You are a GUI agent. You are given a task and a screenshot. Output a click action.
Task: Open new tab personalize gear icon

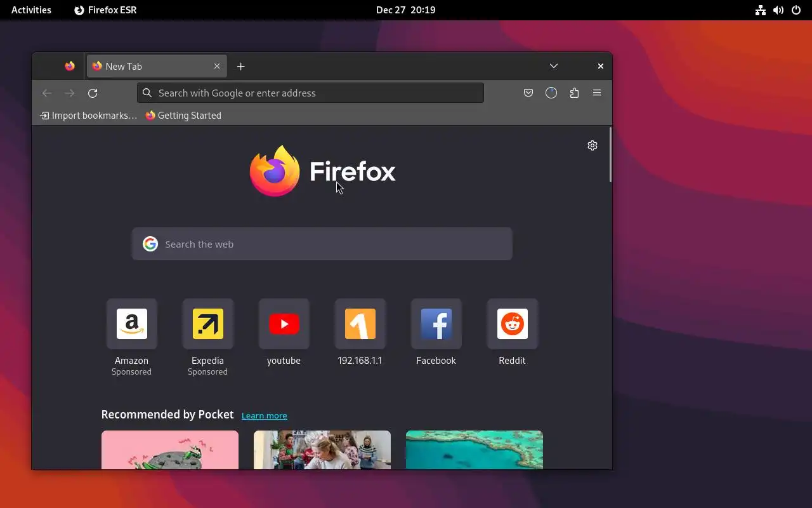pos(593,145)
